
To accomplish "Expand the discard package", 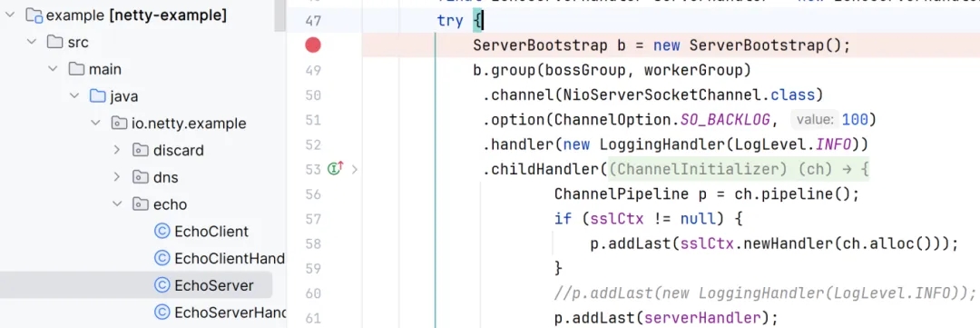I will 117,150.
